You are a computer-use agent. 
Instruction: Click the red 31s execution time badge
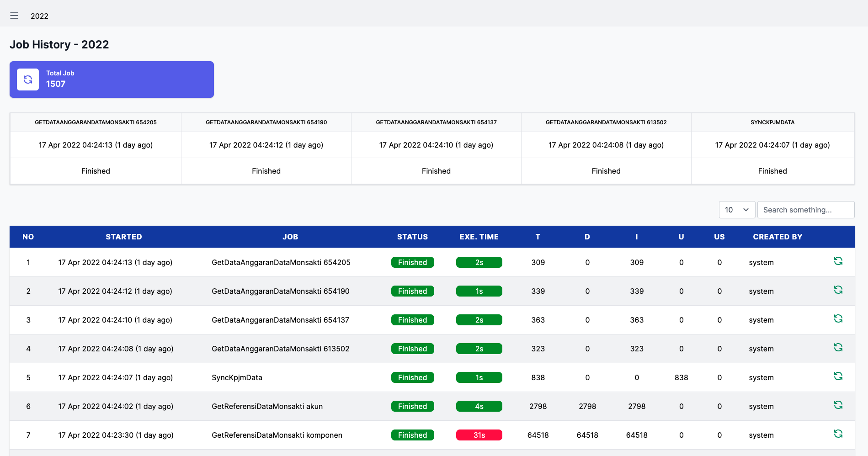click(479, 435)
